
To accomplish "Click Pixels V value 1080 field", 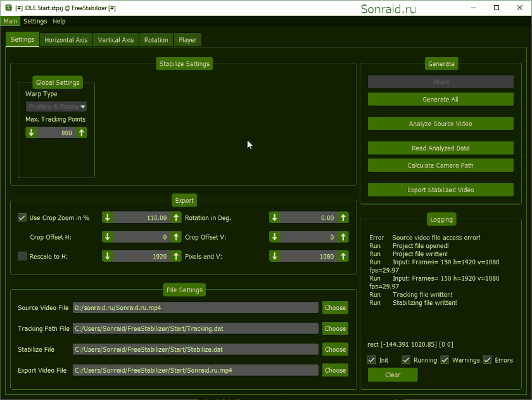I will click(x=309, y=256).
